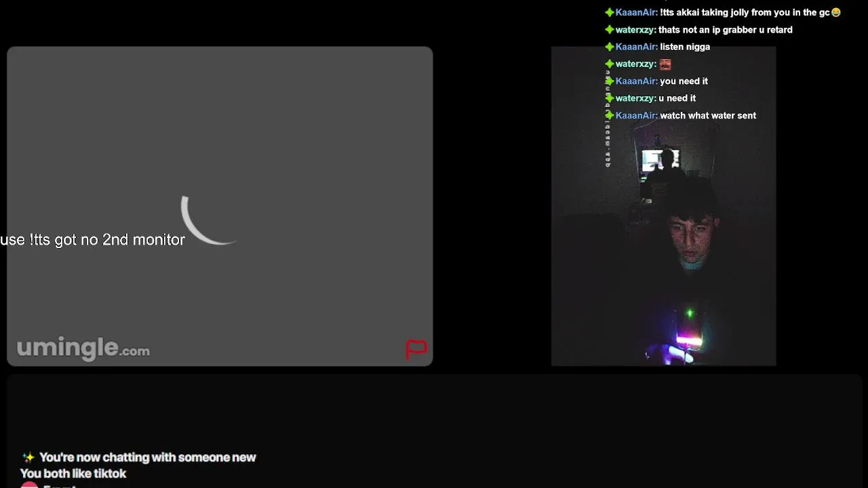Click the emoji in waterxzy's emoji-only message
This screenshot has height=488, width=868.
click(x=665, y=64)
